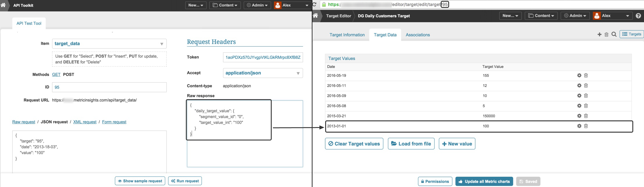This screenshot has width=644, height=187.
Task: Click into the Raw response text area
Action: point(245,134)
